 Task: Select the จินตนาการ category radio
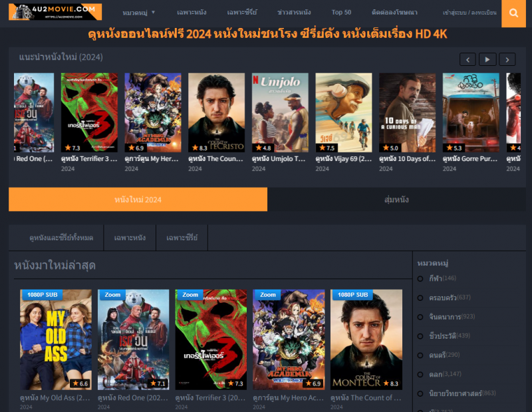(420, 317)
